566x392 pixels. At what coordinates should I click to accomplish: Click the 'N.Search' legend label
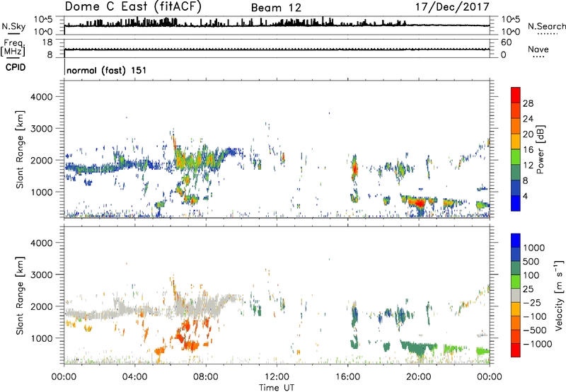click(x=546, y=26)
